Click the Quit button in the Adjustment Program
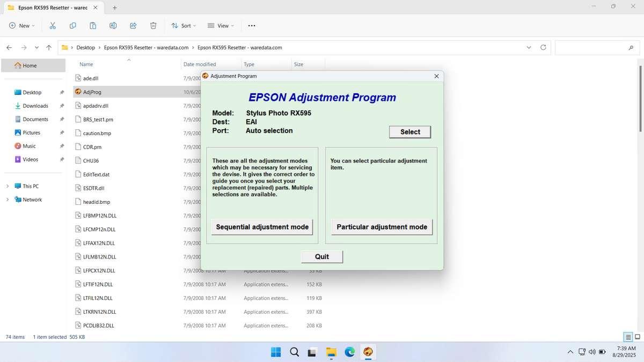Image resolution: width=644 pixels, height=362 pixels. [x=321, y=256]
